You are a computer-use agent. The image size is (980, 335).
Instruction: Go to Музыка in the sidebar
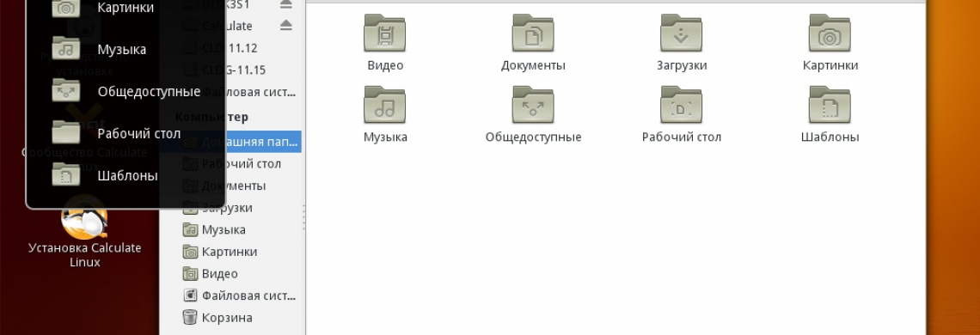click(214, 229)
